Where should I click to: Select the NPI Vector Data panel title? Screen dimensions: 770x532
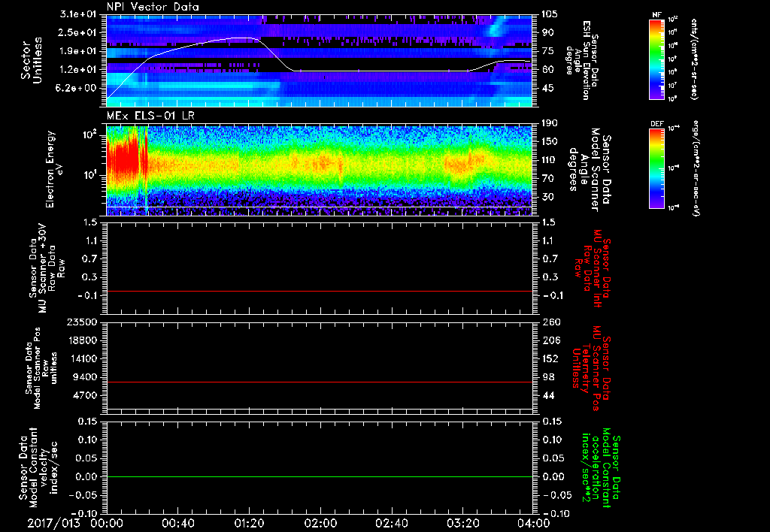pos(153,7)
